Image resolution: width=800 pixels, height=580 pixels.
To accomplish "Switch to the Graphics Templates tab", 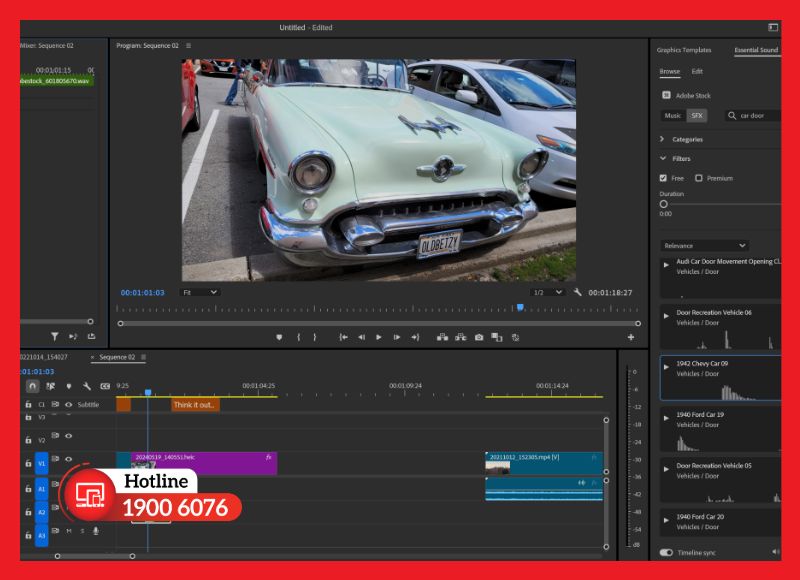I will (684, 50).
